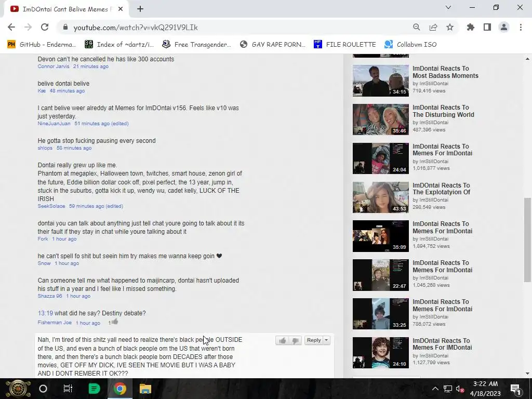Click thumbs-up on Fisherman Joe's comment
The width and height of the screenshot is (532, 399).
tap(115, 322)
